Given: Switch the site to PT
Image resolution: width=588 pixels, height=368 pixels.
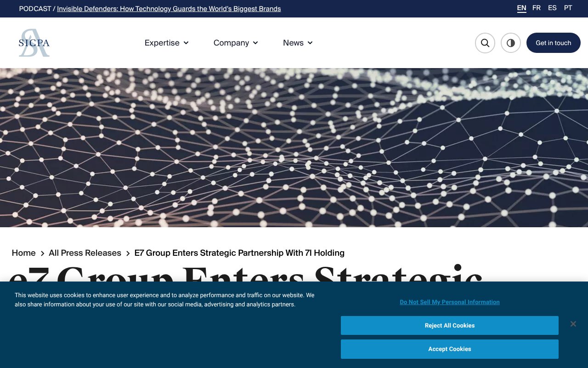Looking at the screenshot, I should (568, 8).
